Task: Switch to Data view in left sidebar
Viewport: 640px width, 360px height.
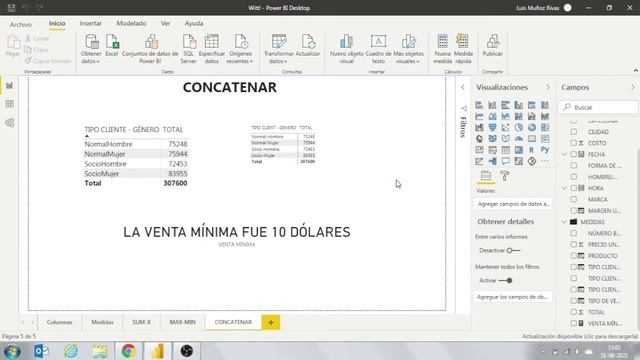Action: (x=9, y=104)
